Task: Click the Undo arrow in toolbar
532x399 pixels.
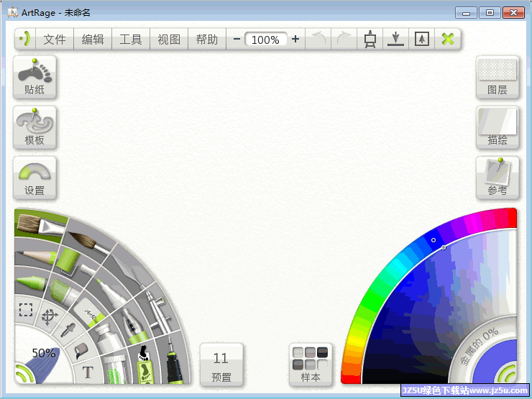Action: pos(318,40)
